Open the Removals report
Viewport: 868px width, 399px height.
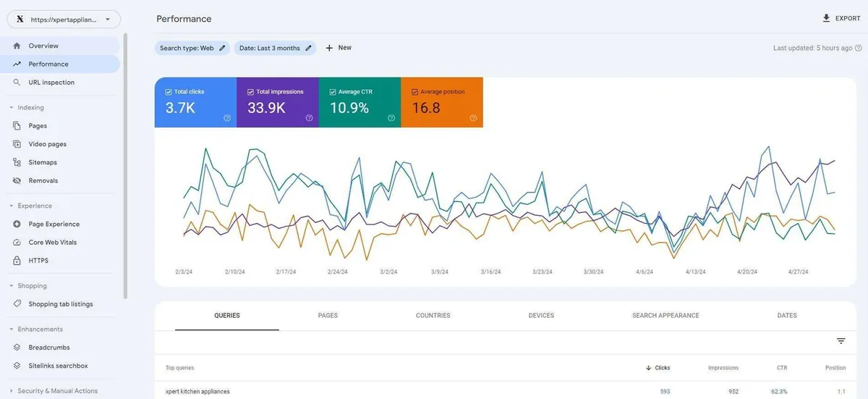61,180
